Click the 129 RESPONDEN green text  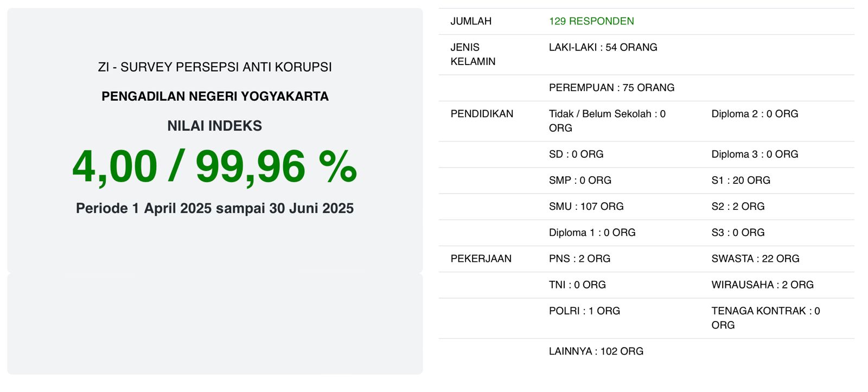(591, 21)
